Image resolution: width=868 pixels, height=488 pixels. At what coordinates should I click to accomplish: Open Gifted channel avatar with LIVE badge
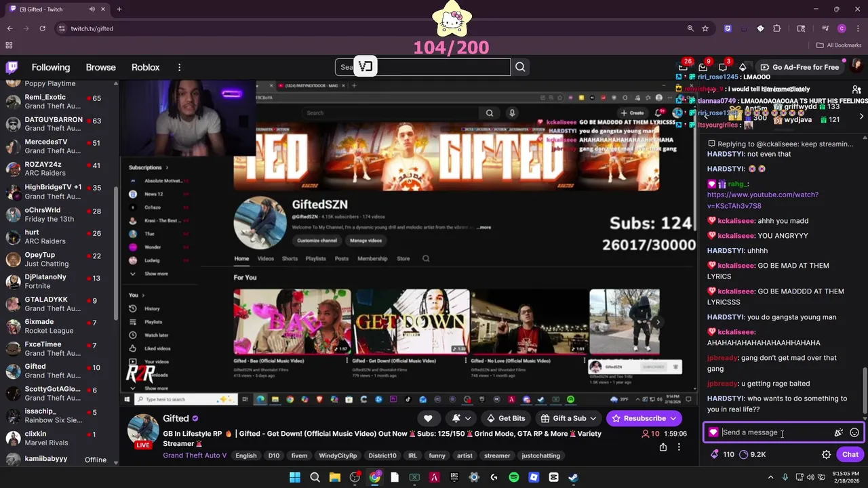point(143,431)
